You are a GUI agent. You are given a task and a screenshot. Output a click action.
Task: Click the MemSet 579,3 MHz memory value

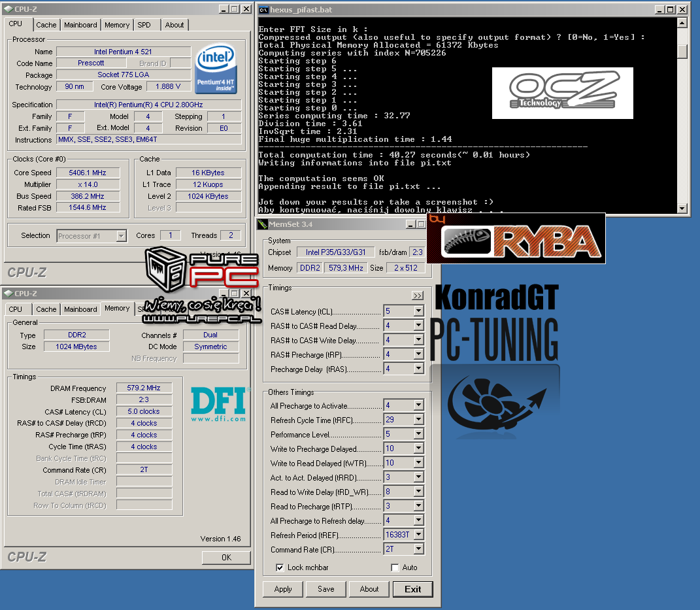[346, 268]
